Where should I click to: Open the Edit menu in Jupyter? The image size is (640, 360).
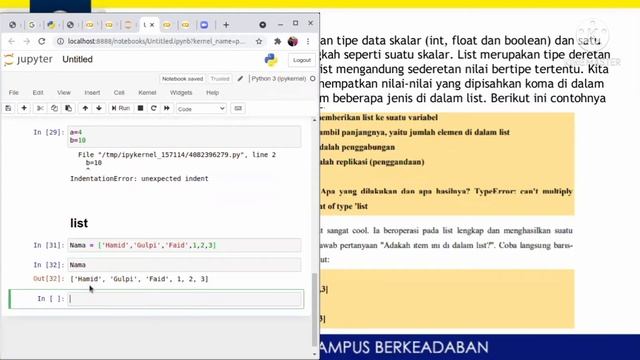(x=38, y=93)
